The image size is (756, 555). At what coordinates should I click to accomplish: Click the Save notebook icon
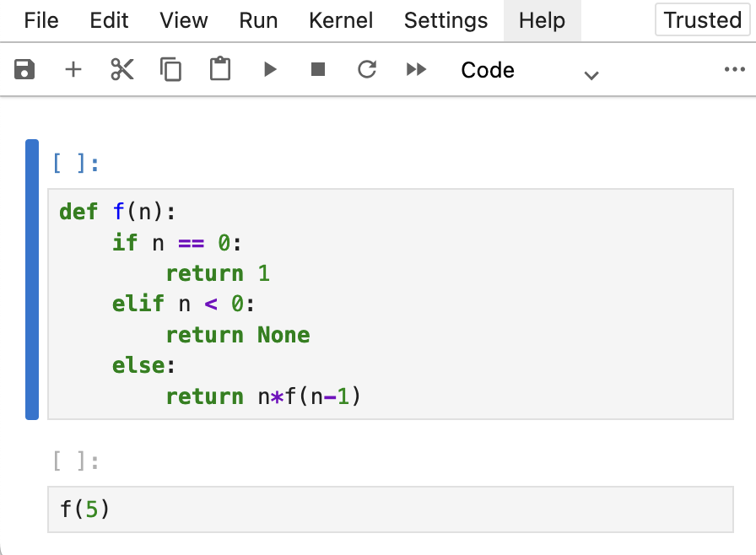[x=24, y=70]
